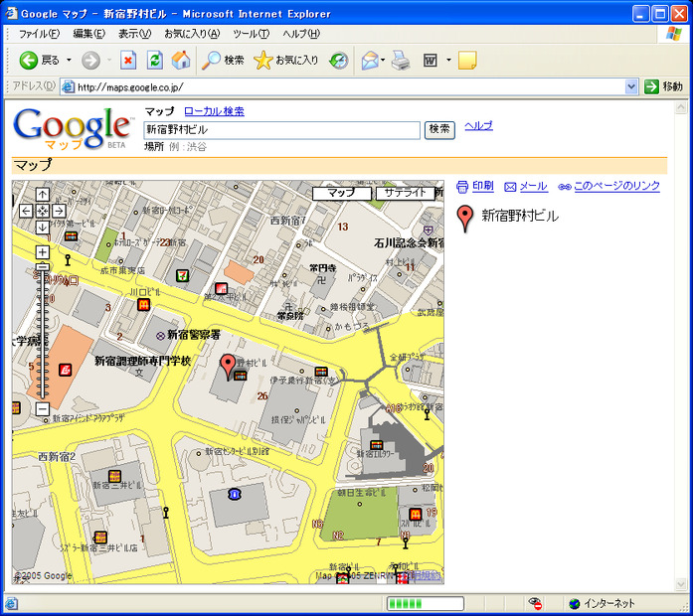Viewport: 693px width, 616px height.
Task: Click the search box containing 新宿野村ビル
Action: coord(281,130)
